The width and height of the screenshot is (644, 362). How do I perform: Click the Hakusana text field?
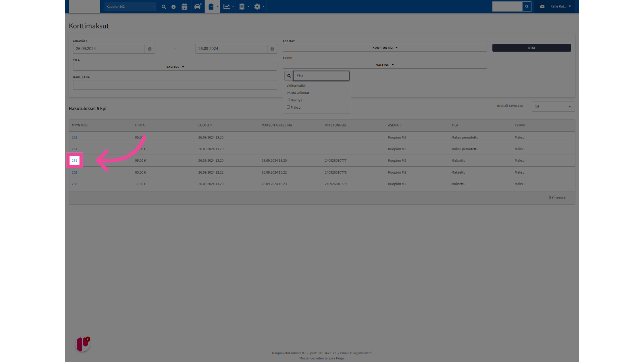pyautogui.click(x=175, y=85)
